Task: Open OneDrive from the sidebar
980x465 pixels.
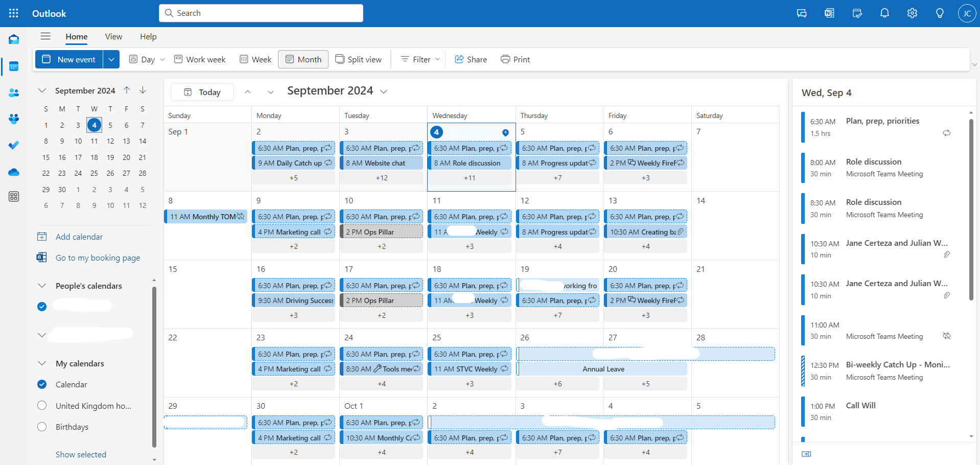Action: (x=14, y=172)
